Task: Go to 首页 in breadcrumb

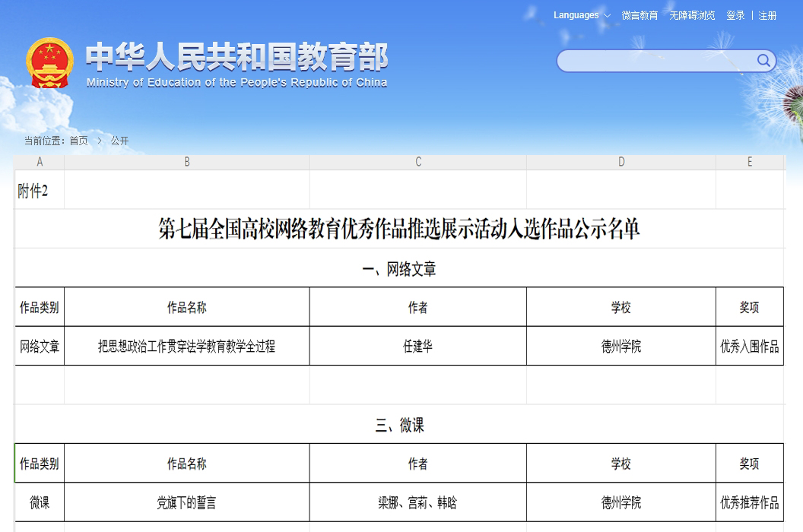Action: click(x=78, y=141)
